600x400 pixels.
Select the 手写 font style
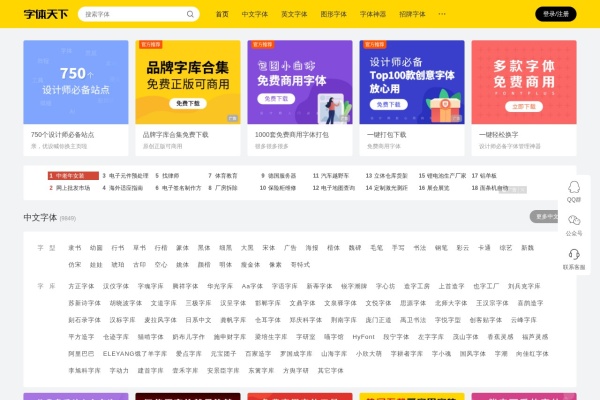(398, 248)
